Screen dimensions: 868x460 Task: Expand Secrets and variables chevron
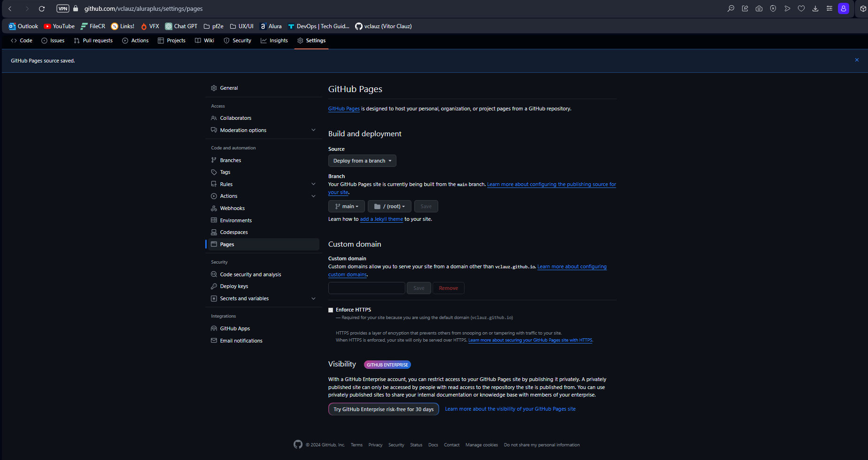coord(313,298)
